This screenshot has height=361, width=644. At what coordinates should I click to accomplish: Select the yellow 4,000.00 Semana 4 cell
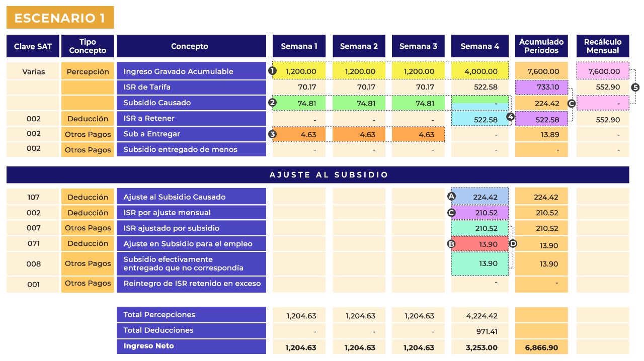coord(479,71)
